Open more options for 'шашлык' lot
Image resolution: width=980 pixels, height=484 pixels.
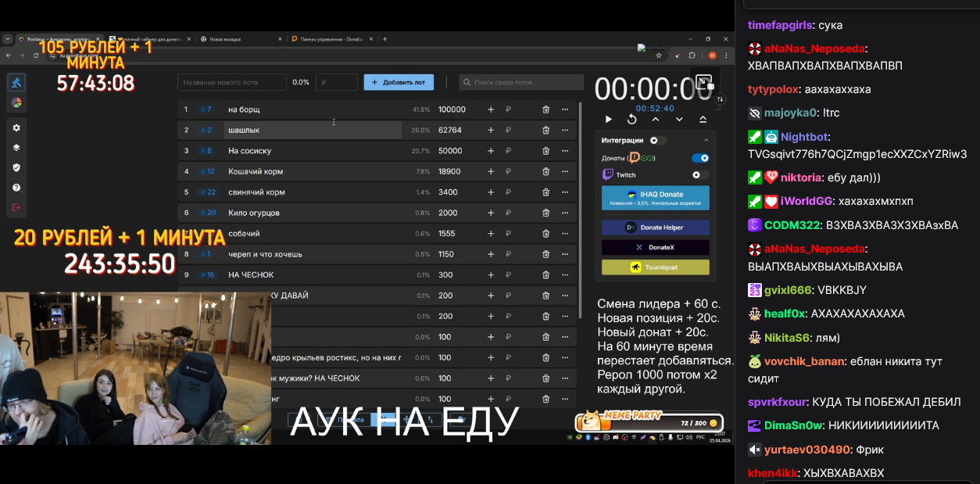click(565, 130)
